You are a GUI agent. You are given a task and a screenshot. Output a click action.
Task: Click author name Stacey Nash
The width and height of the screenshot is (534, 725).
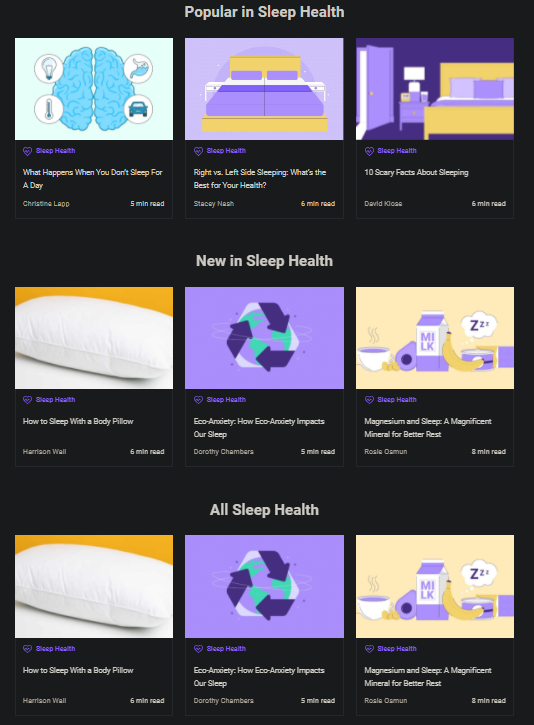[x=214, y=203]
